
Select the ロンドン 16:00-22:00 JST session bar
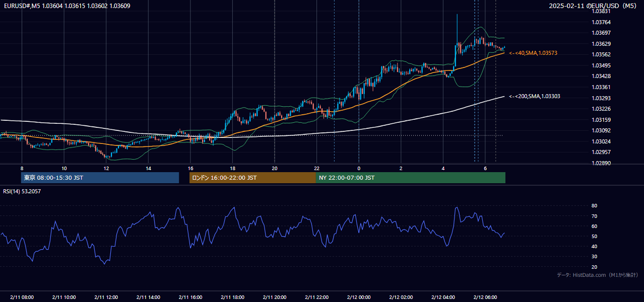(x=252, y=178)
